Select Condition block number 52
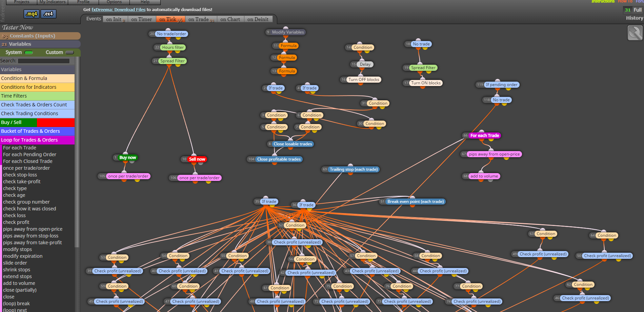 tap(295, 225)
